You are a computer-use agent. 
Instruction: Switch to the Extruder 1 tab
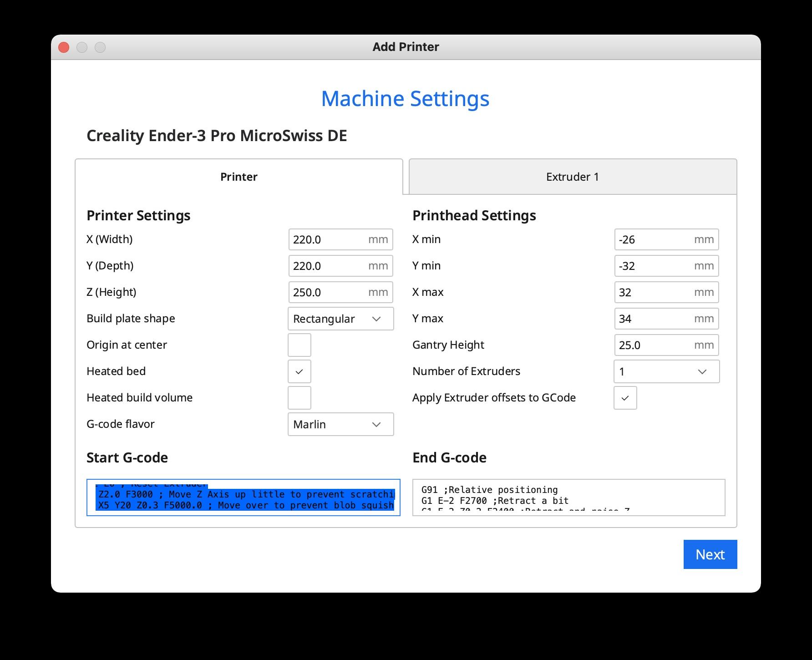pos(573,177)
